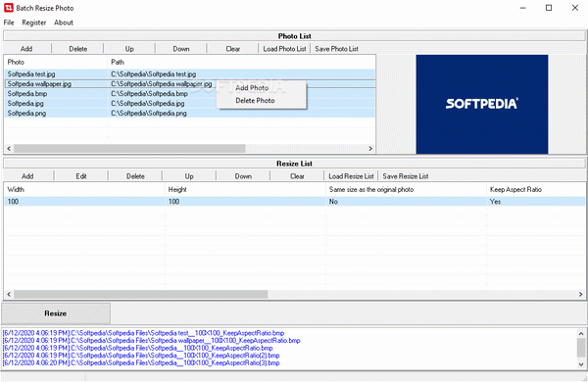Click log entry ending KeepAspectRatio(2).bmp

click(x=141, y=356)
